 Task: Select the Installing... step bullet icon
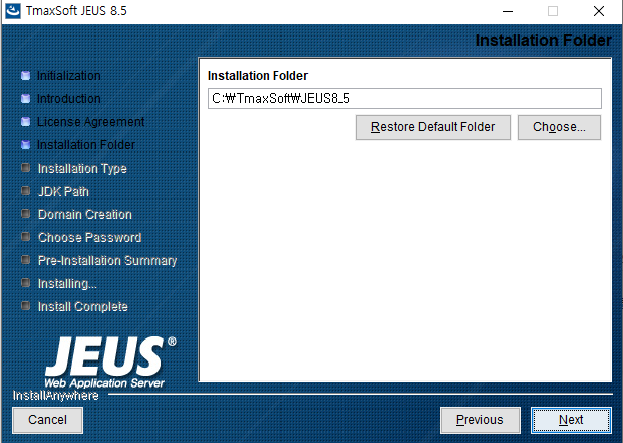point(25,282)
